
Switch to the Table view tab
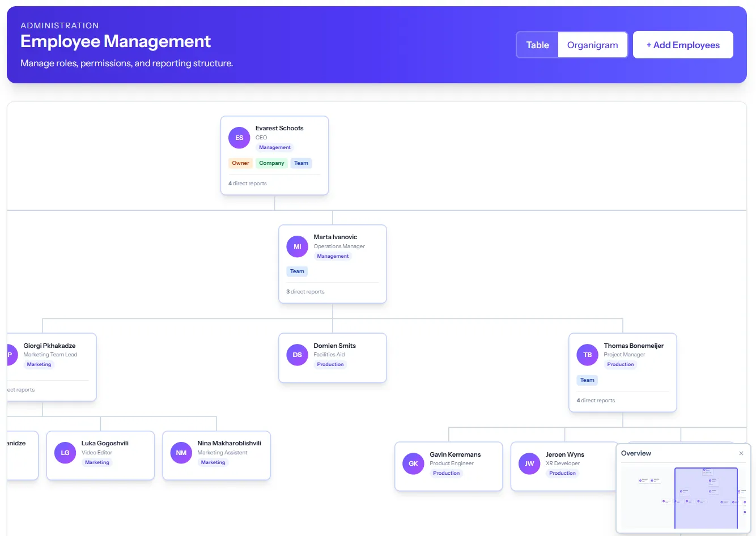537,44
